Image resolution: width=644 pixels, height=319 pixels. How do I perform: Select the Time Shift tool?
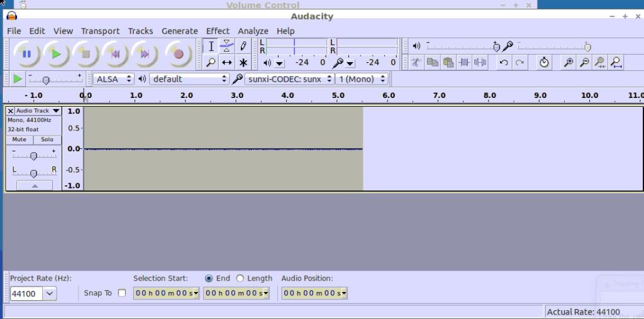coord(226,63)
